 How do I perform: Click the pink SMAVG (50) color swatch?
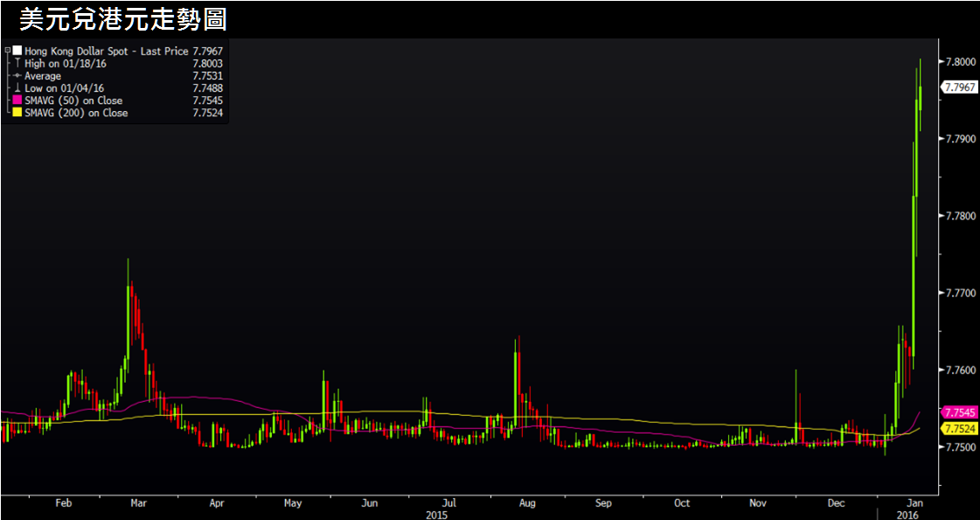tap(17, 101)
